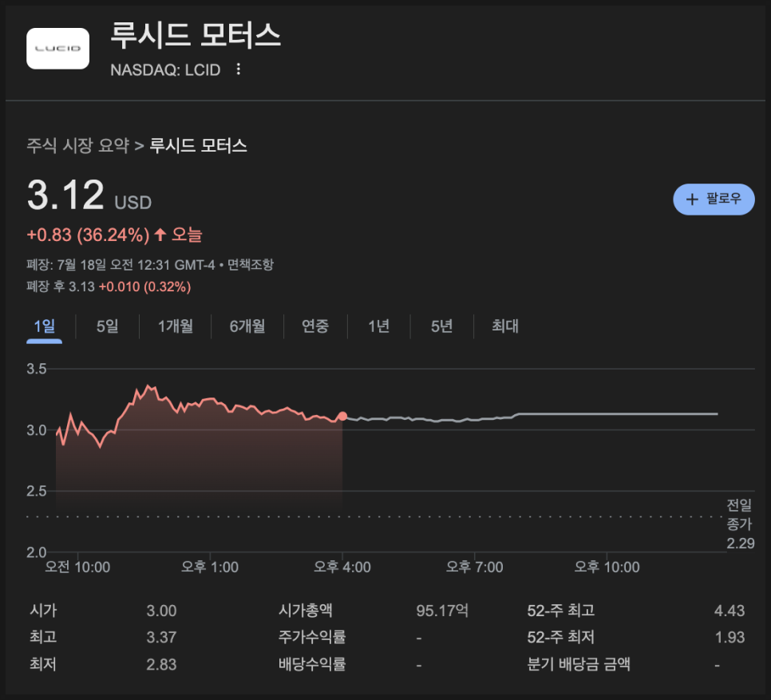This screenshot has height=700, width=771.
Task: Click the NASDAQ: LCID ticker text
Action: (x=165, y=69)
